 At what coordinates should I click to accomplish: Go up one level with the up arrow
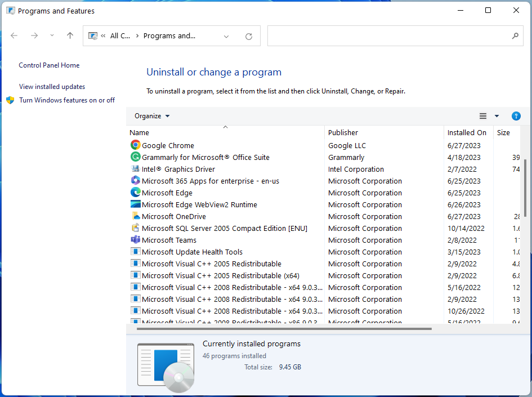click(x=70, y=35)
